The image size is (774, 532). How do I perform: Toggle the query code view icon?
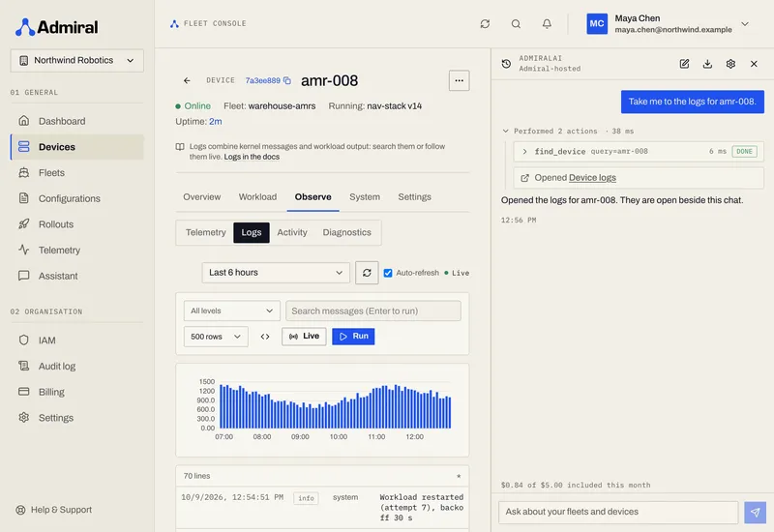click(265, 337)
